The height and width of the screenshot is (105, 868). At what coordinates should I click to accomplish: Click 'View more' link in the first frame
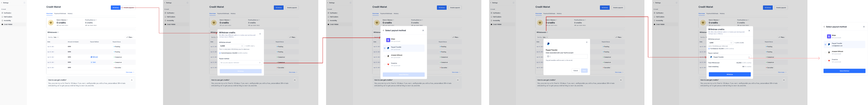click(130, 72)
